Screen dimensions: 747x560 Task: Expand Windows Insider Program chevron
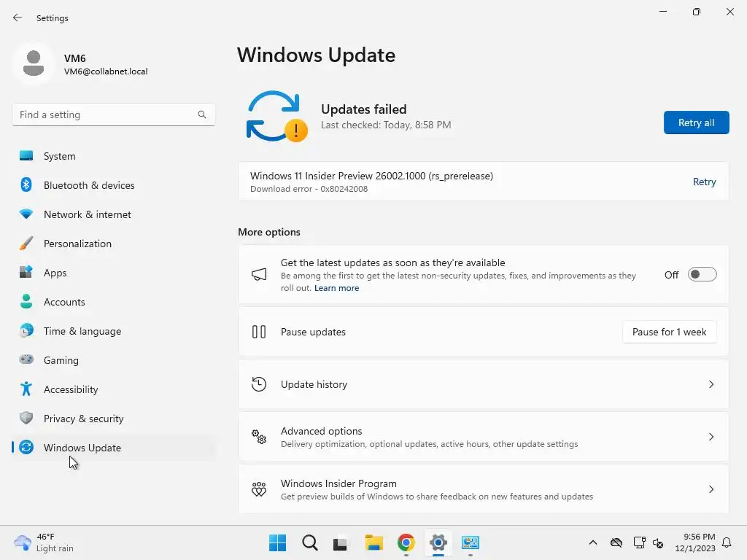pos(711,489)
